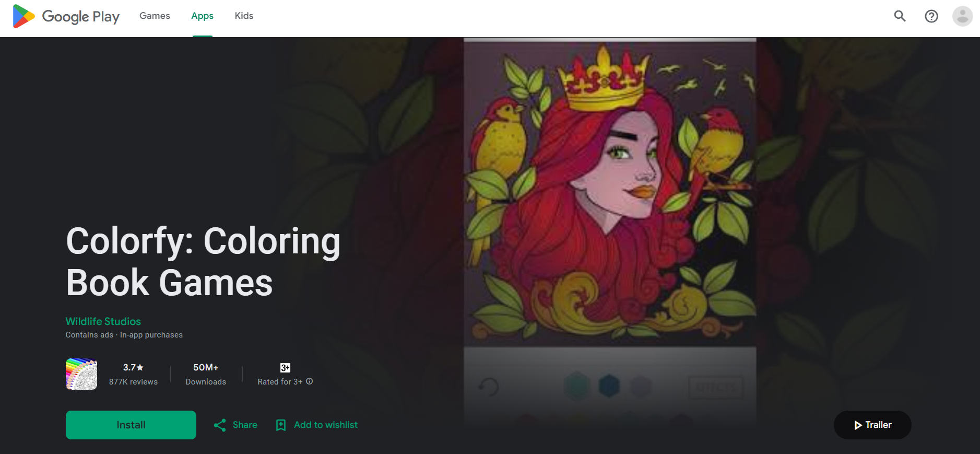
Task: Click the Rated for 3+ text
Action: 280,382
